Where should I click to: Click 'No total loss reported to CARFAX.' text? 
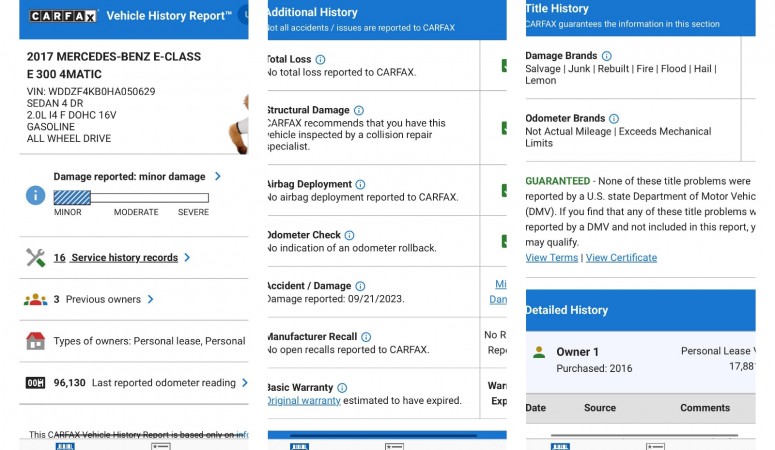(x=342, y=73)
